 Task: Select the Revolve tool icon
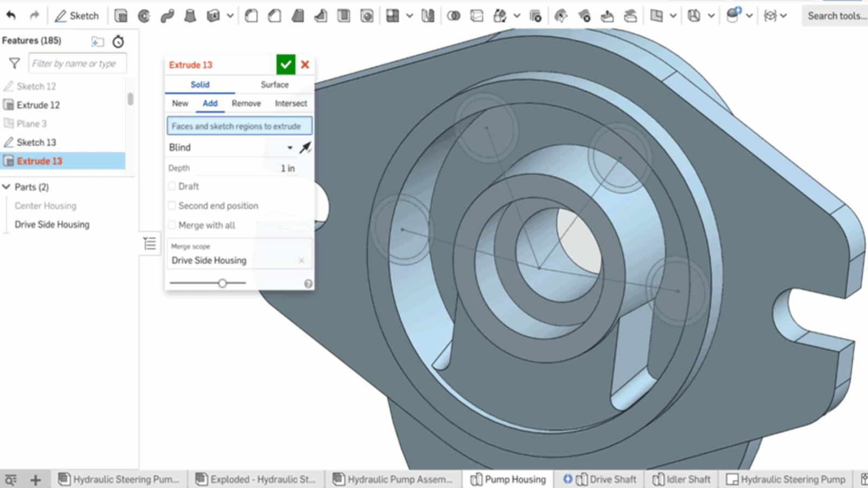[x=144, y=16]
